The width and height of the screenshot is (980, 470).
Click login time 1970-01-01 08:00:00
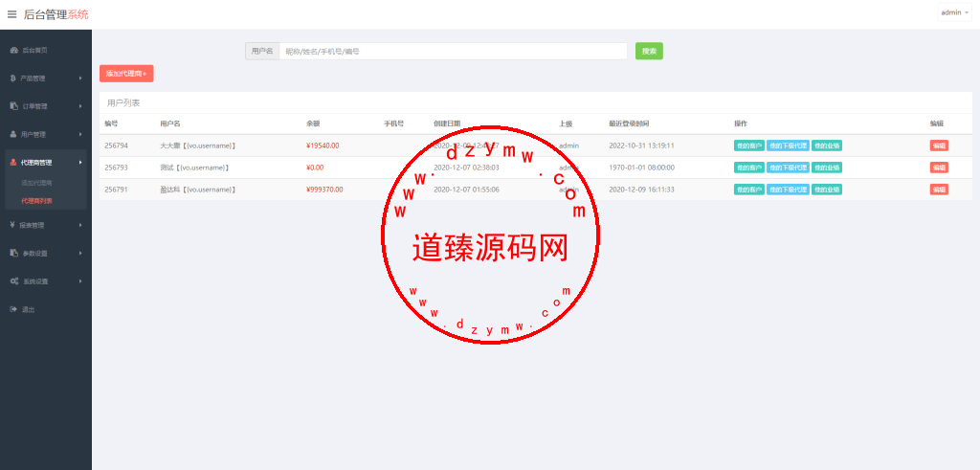tap(641, 168)
